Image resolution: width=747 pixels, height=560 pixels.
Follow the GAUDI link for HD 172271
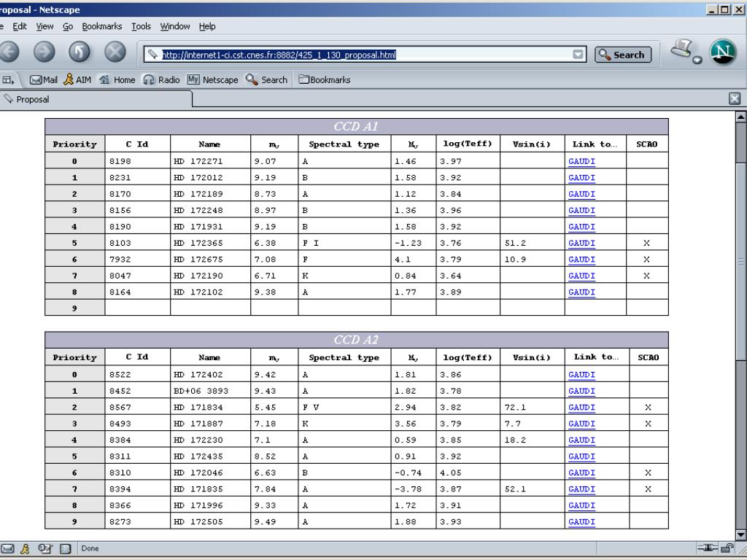click(581, 161)
